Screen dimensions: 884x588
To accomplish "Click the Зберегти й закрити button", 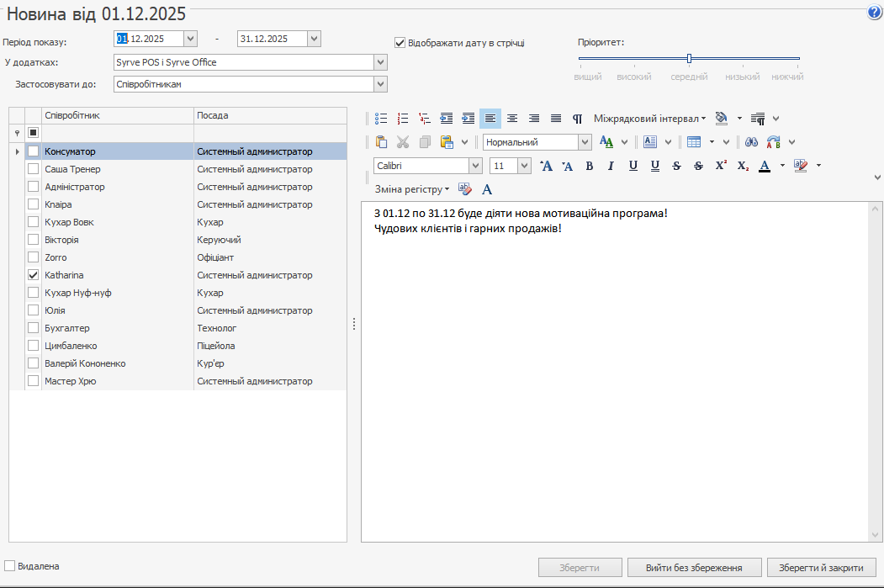I will coord(821,568).
